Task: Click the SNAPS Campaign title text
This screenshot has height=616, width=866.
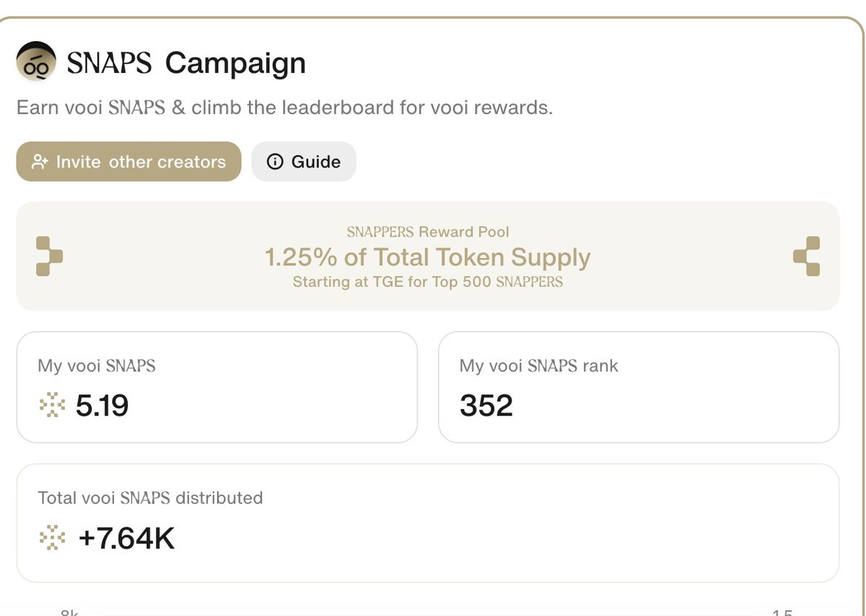Action: (186, 63)
